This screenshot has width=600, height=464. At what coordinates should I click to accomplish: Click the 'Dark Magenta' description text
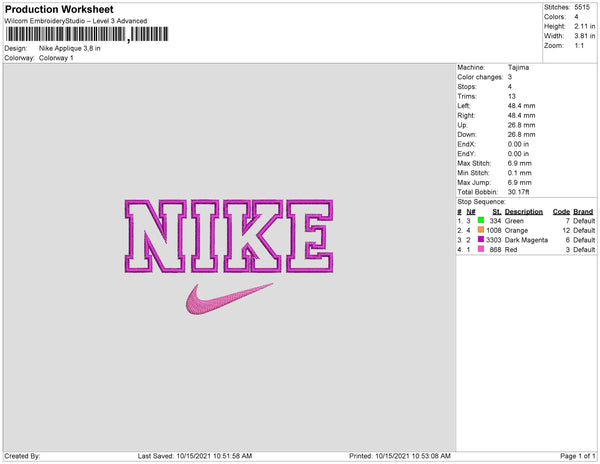pyautogui.click(x=526, y=240)
